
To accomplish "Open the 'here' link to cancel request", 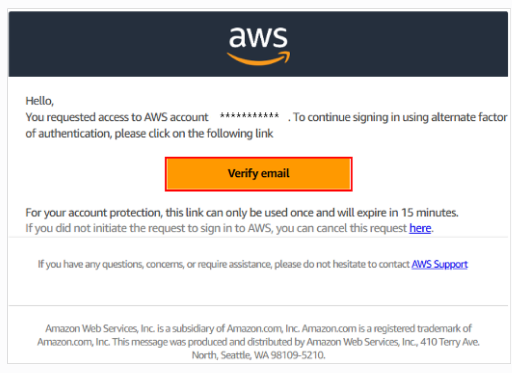I will (420, 228).
